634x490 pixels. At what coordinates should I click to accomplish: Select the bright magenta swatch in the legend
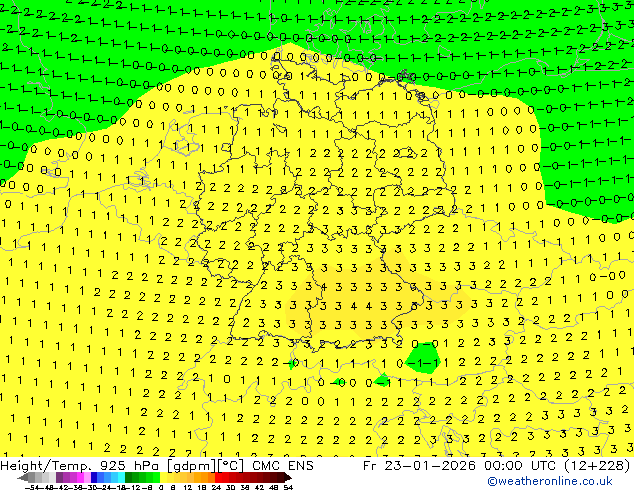(80, 477)
